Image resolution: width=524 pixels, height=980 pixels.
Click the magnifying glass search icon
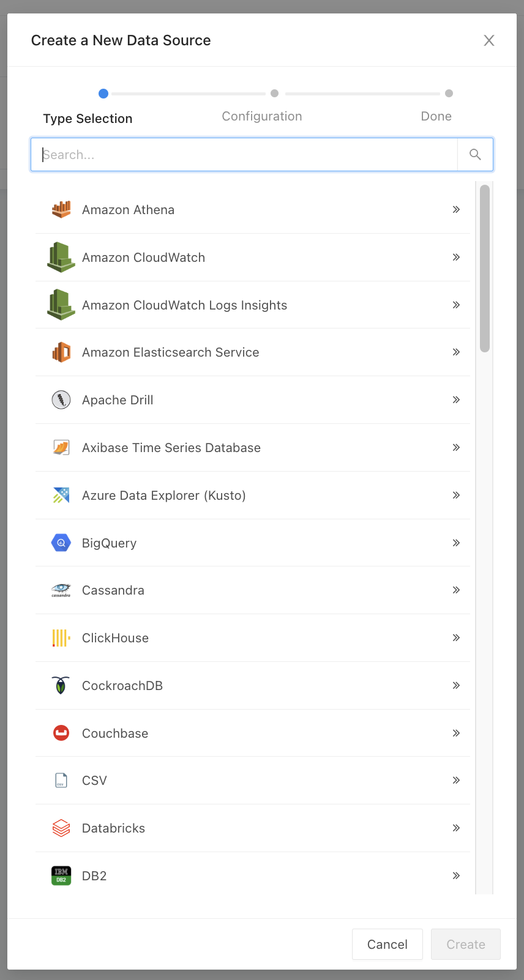click(x=476, y=154)
